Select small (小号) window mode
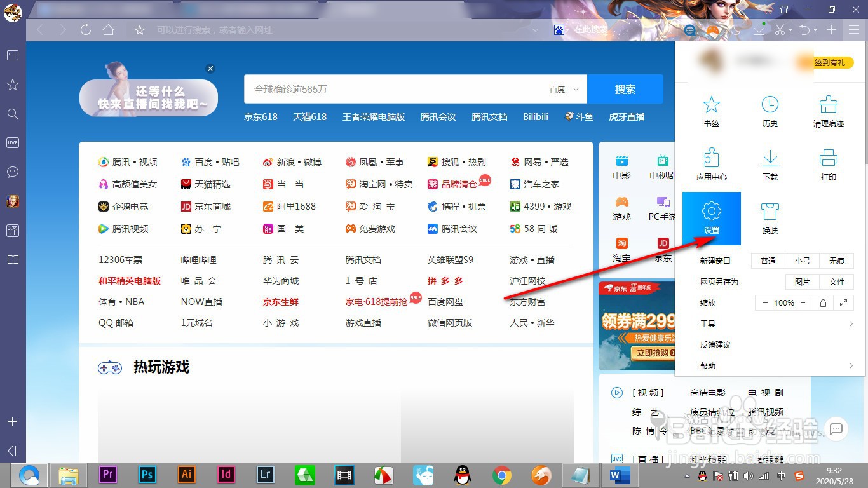868x488 pixels. (x=803, y=261)
